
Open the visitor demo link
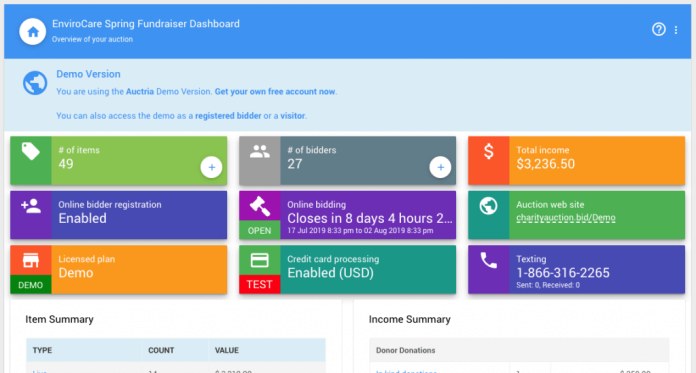point(293,116)
